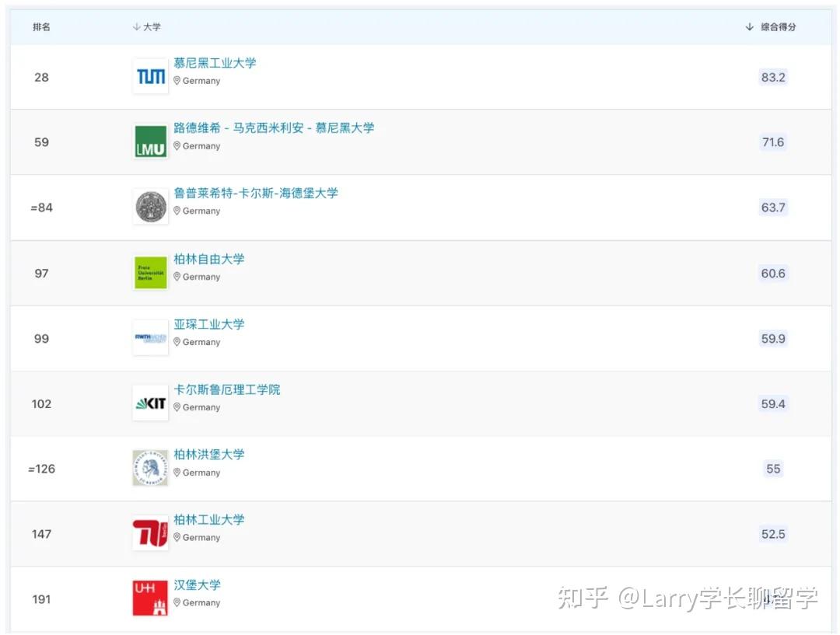Click rank number 97
The width and height of the screenshot is (840, 635).
click(41, 273)
